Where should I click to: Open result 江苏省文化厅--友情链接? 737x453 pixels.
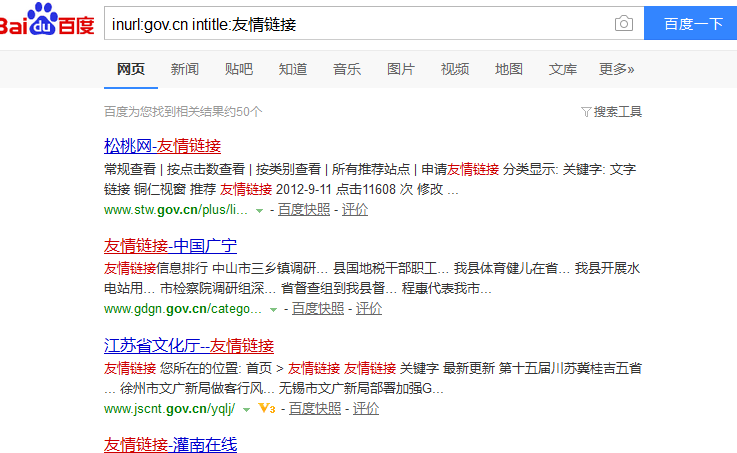click(x=188, y=345)
